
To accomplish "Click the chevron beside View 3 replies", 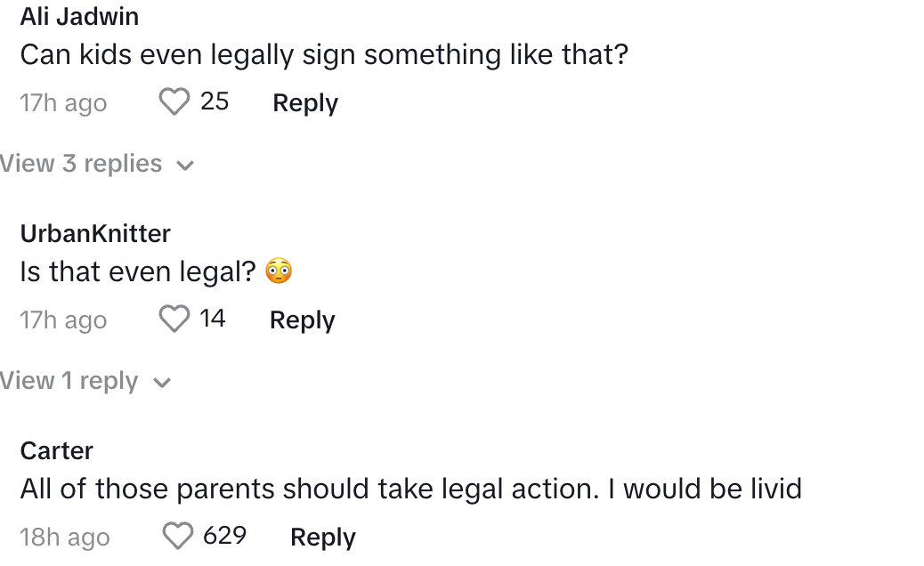I will [x=185, y=166].
